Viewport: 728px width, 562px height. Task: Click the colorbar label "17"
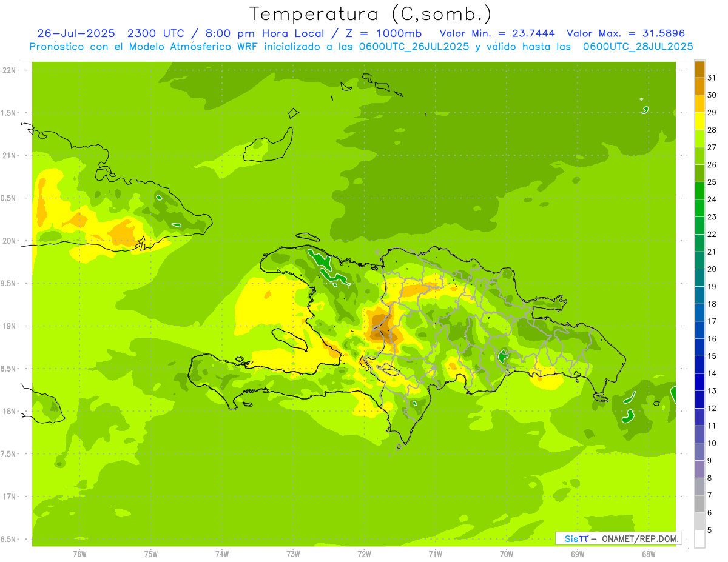pos(712,321)
